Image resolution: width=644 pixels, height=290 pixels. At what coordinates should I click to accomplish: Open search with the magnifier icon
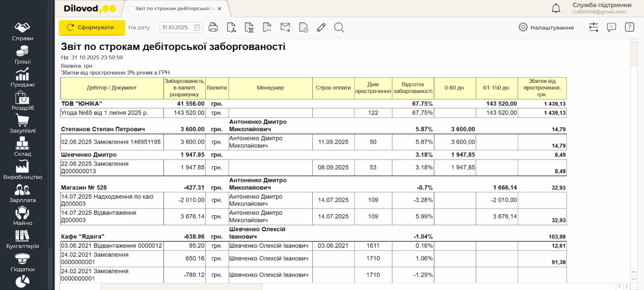point(339,28)
